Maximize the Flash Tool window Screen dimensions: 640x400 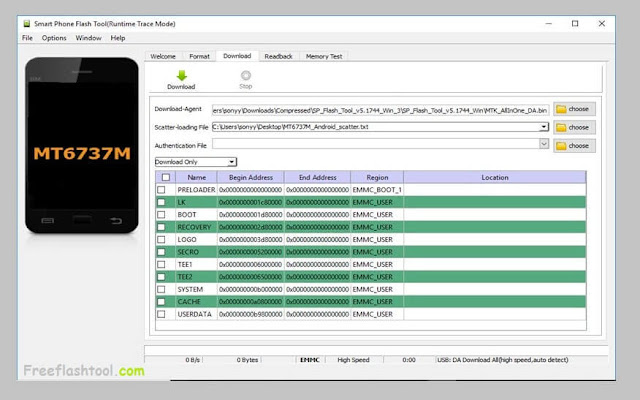pos(575,24)
